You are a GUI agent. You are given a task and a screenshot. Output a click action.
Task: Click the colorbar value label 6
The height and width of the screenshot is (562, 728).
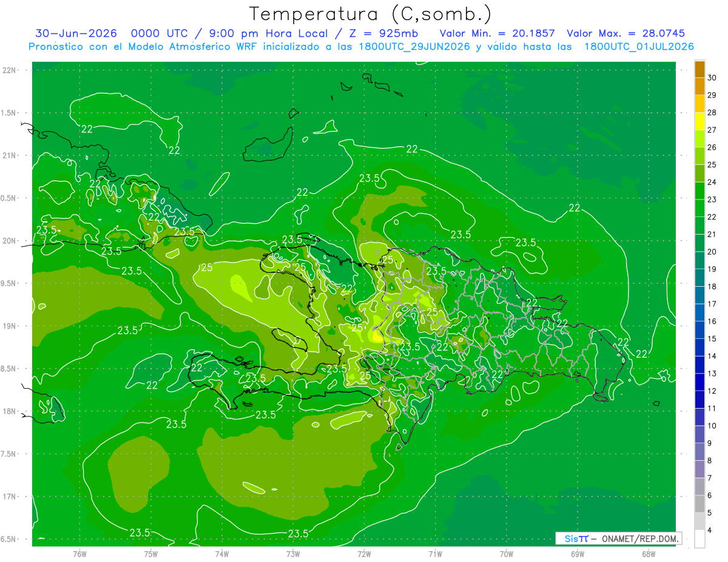[x=710, y=495]
